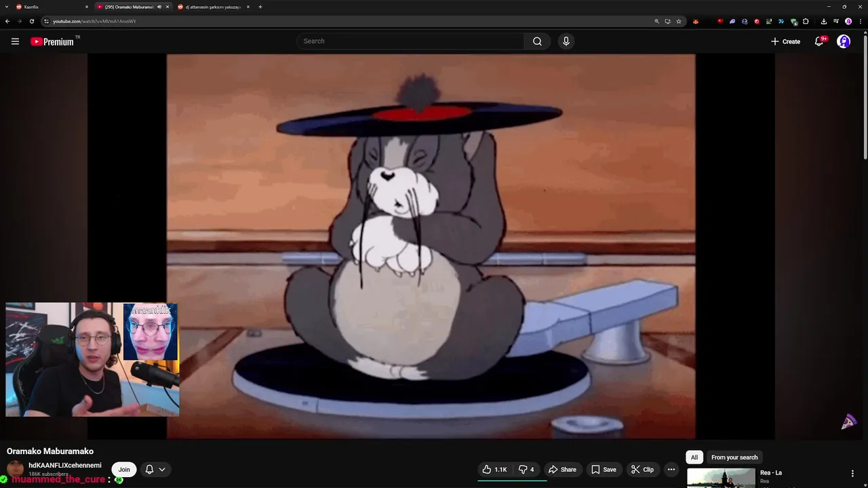This screenshot has height=488, width=868.
Task: Expand notification preference chevron
Action: click(161, 469)
